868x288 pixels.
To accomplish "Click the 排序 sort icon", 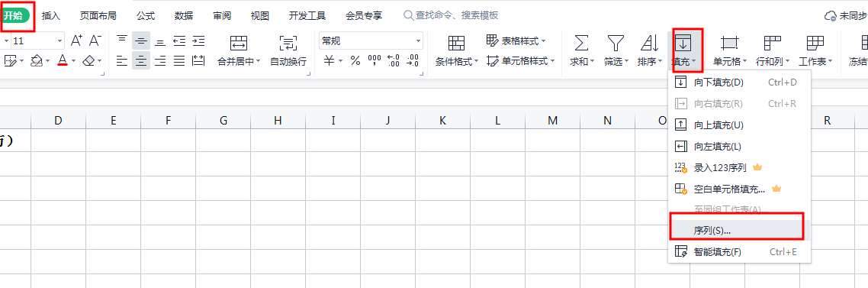I will (x=649, y=43).
